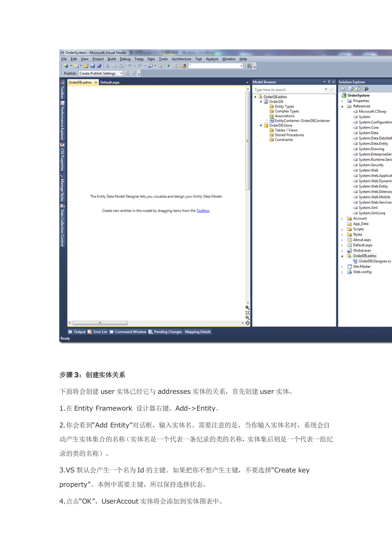Select OrderDB.Designer.cs in Solution Explorer
Image resolution: width=392 pixels, height=555 pixels.
tap(372, 261)
